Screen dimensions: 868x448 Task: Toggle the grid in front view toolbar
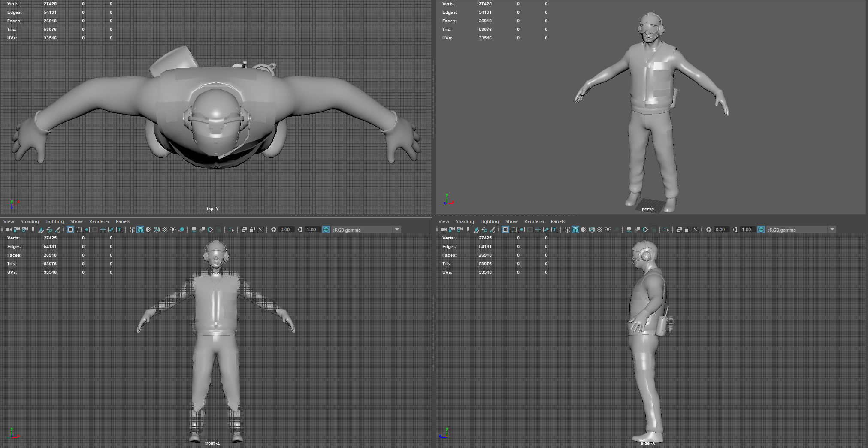click(70, 230)
